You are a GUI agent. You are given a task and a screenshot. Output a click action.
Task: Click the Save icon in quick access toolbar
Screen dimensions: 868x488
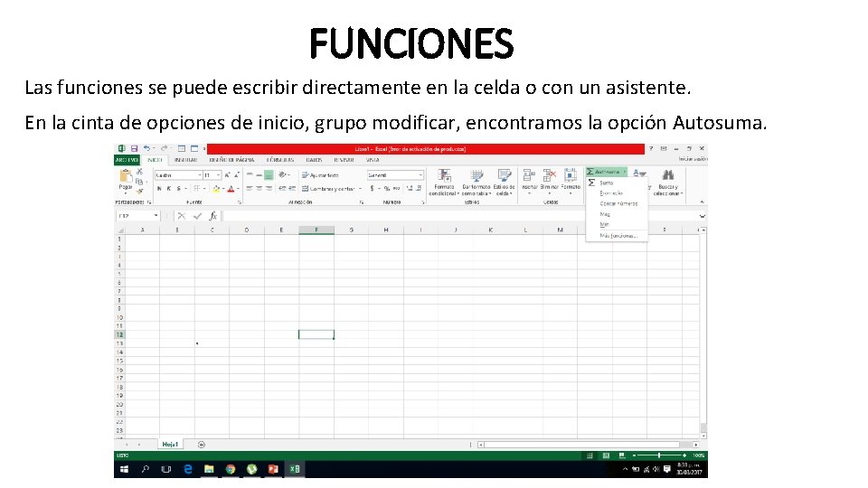(x=134, y=148)
